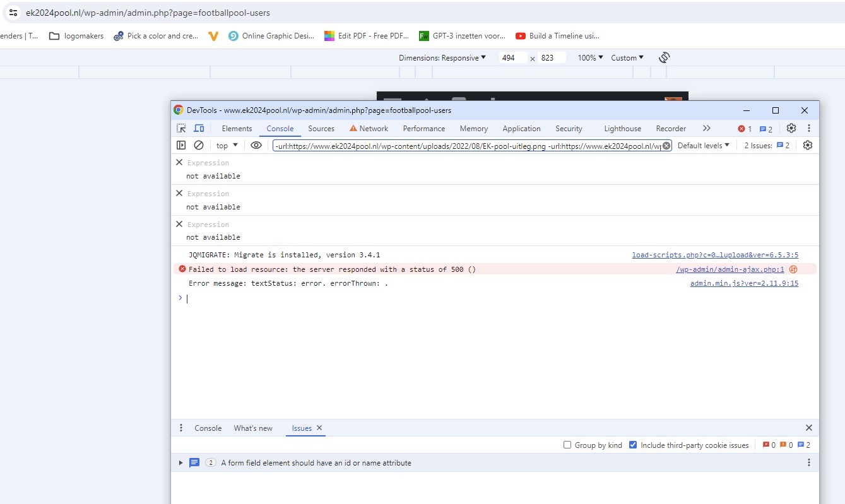Expand the form field id issue

coord(181,463)
